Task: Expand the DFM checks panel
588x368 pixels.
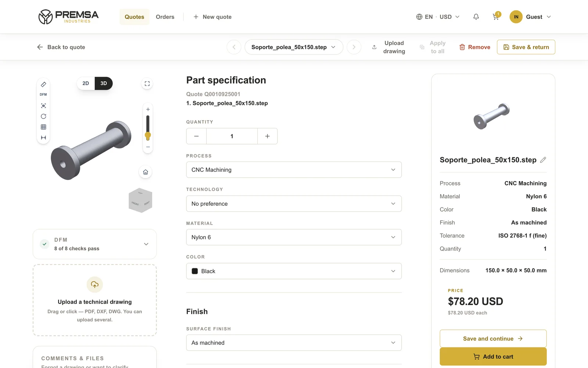Action: click(95, 244)
